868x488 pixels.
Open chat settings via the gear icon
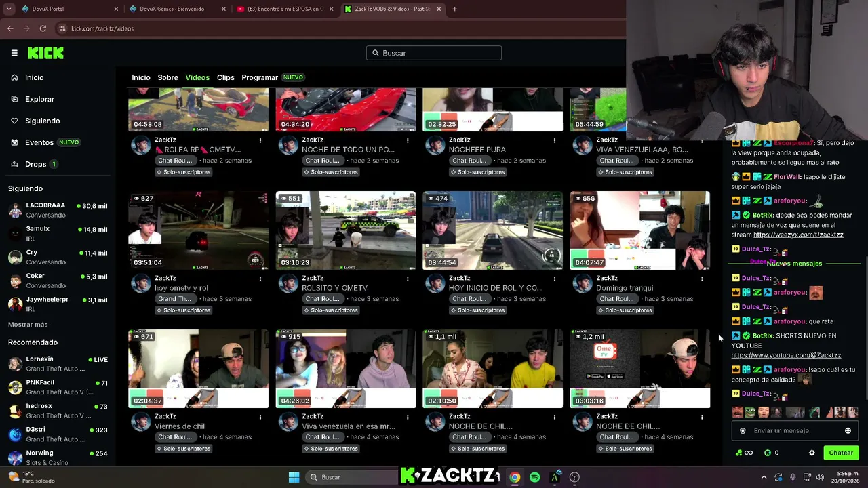pos(812,453)
